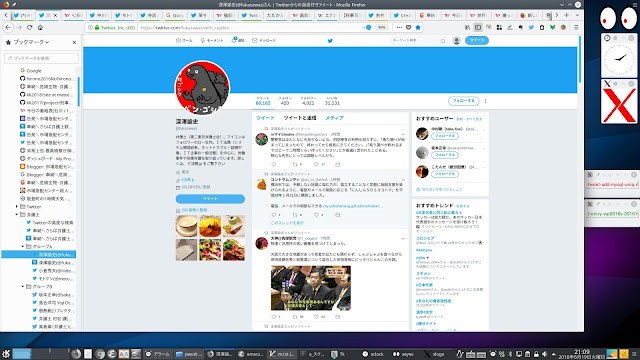Bookmark this page with the star icon
The height and width of the screenshot is (360, 640).
[x=418, y=27]
